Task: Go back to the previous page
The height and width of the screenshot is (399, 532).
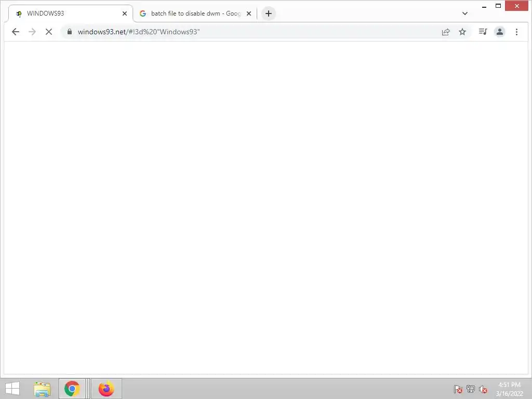Action: coord(16,32)
